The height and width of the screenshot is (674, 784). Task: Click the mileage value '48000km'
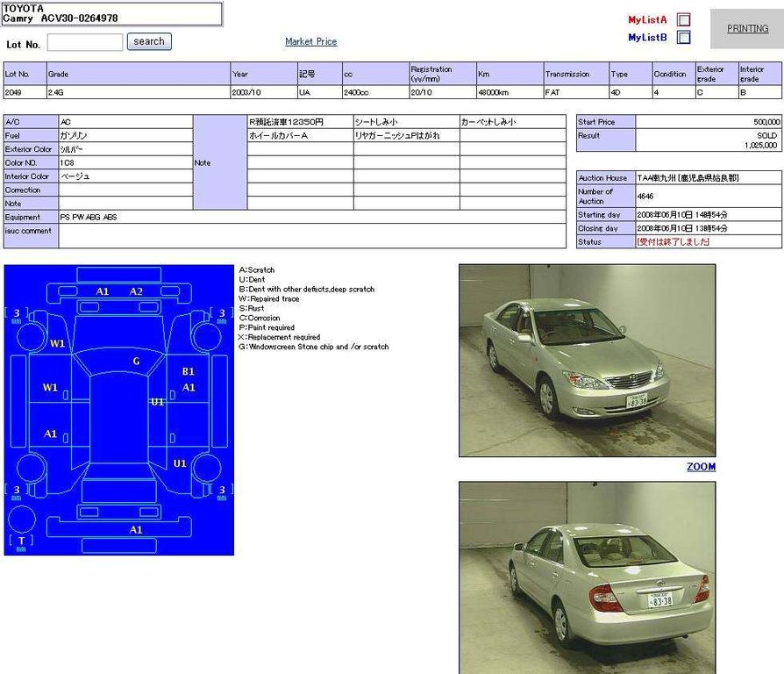pos(493,92)
